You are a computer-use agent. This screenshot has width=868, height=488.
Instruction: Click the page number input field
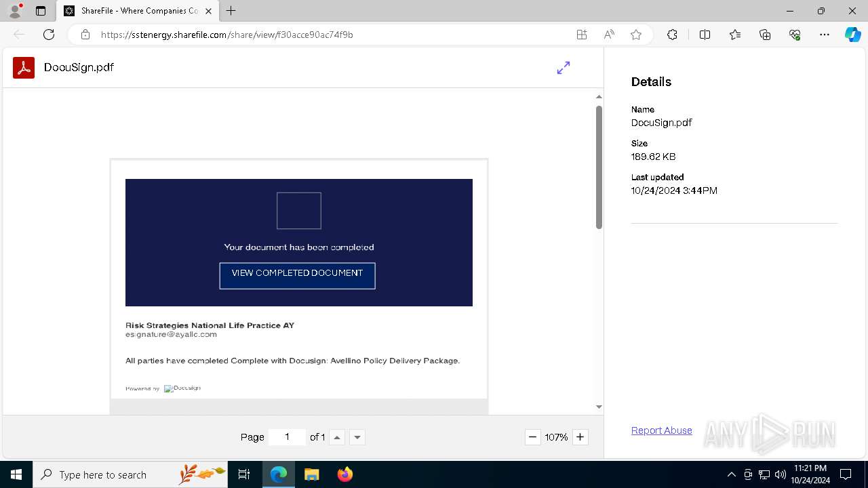click(287, 437)
